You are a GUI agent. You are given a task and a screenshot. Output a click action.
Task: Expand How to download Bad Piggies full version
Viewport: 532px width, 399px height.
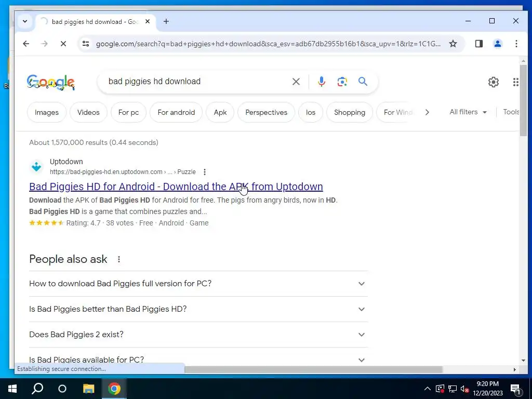coord(198,284)
